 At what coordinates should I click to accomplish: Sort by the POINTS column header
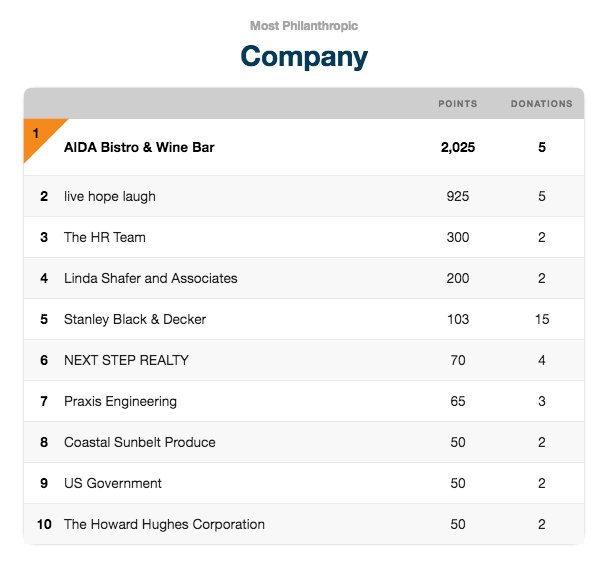(x=458, y=104)
